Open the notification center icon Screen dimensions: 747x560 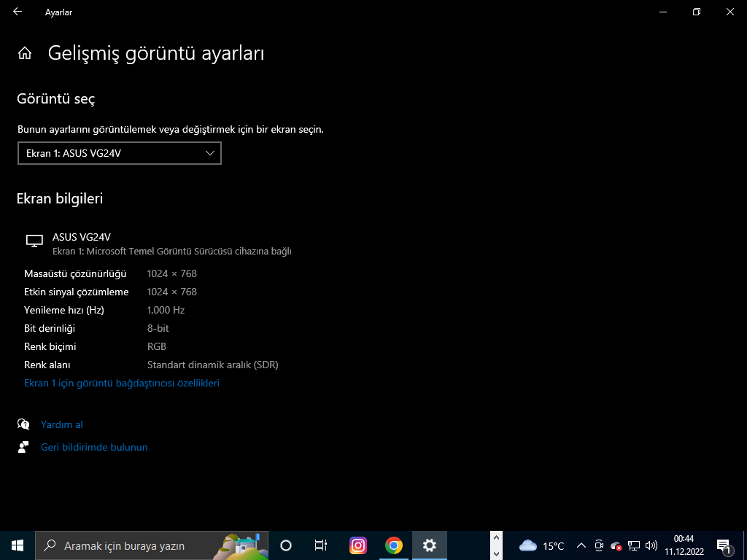pyautogui.click(x=724, y=546)
